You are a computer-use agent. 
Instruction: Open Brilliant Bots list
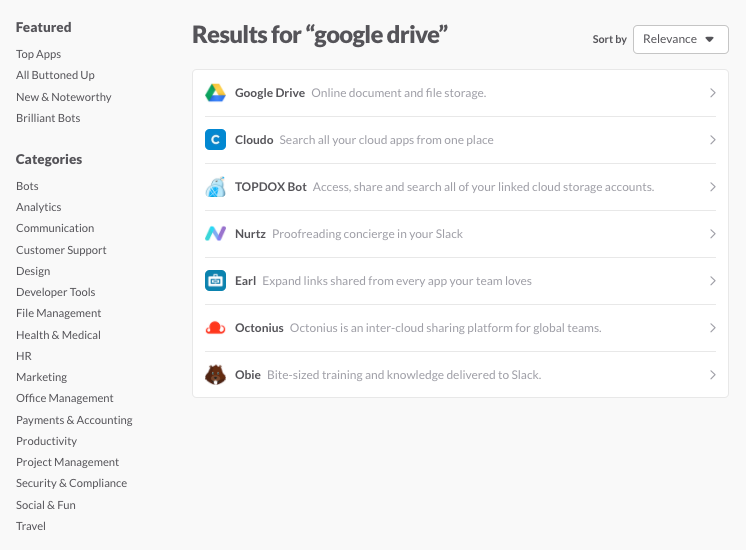point(48,118)
